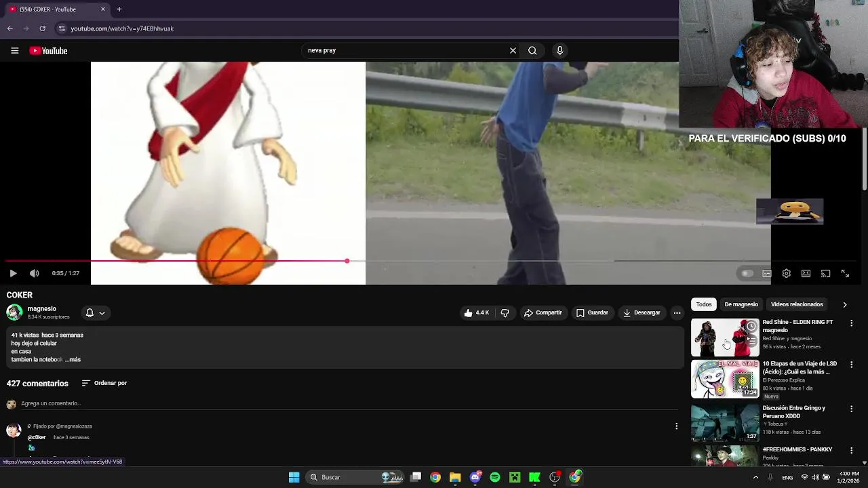Open options for Red Shine ELDEN RING video

(x=851, y=323)
